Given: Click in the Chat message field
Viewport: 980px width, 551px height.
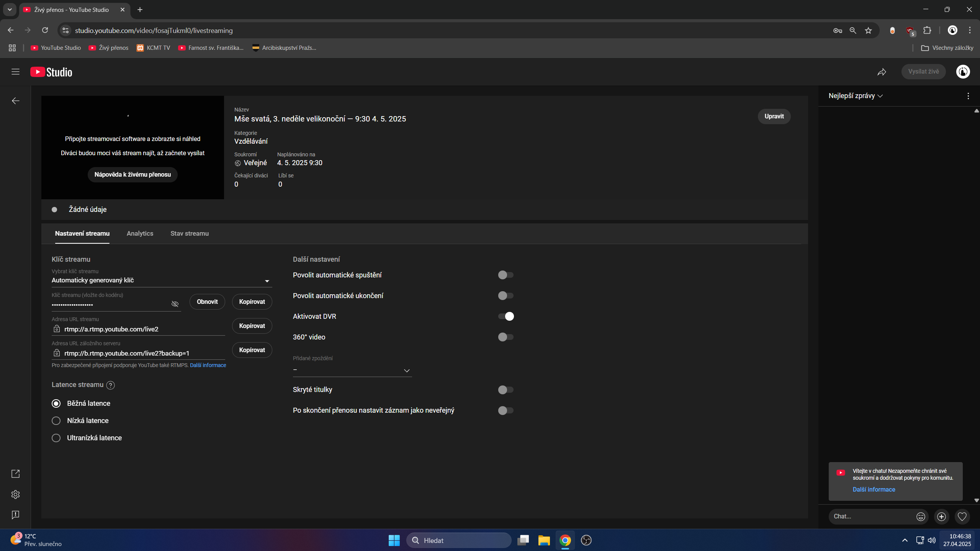Looking at the screenshot, I should pos(869,517).
